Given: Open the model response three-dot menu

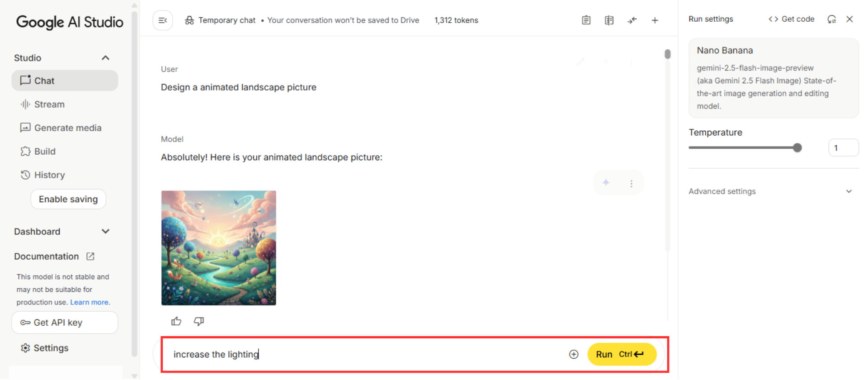Looking at the screenshot, I should tap(631, 183).
